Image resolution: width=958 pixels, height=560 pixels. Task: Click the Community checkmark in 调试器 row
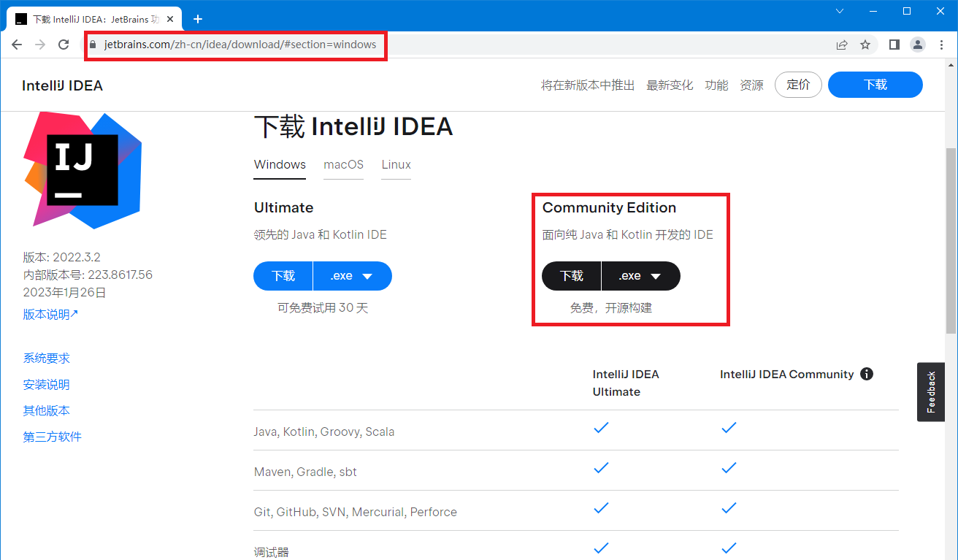(x=729, y=548)
